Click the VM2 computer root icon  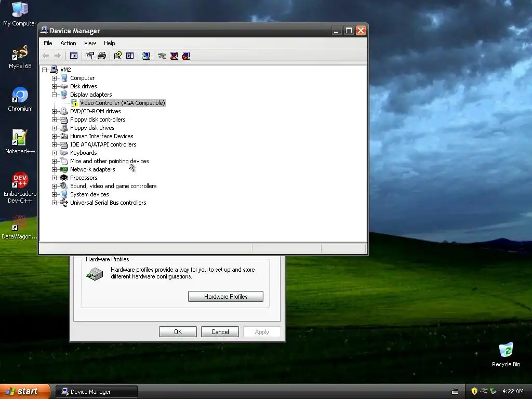[54, 70]
